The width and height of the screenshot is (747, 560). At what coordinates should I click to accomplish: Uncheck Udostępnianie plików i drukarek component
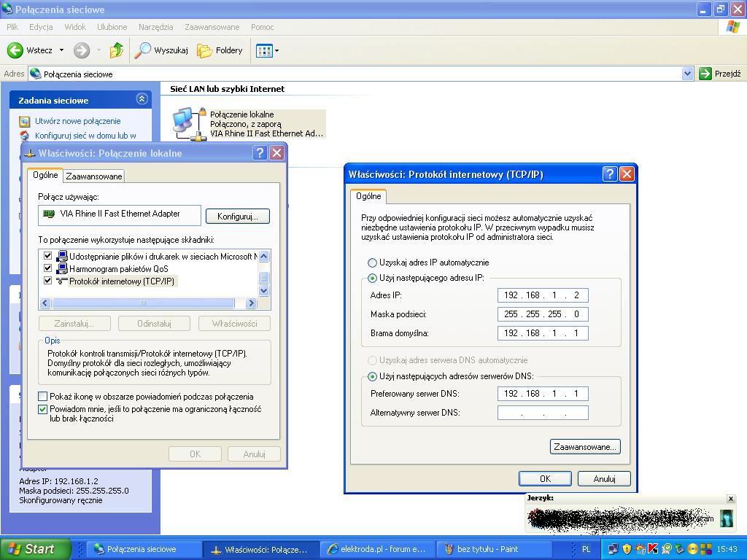47,256
